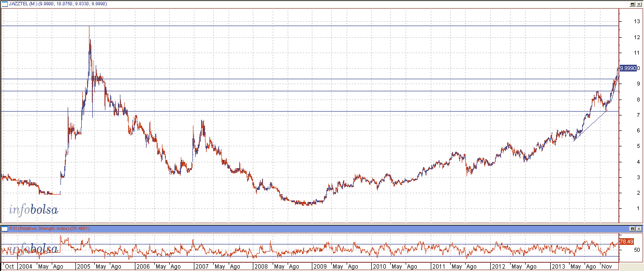Click the 3 price axis label

click(x=639, y=177)
